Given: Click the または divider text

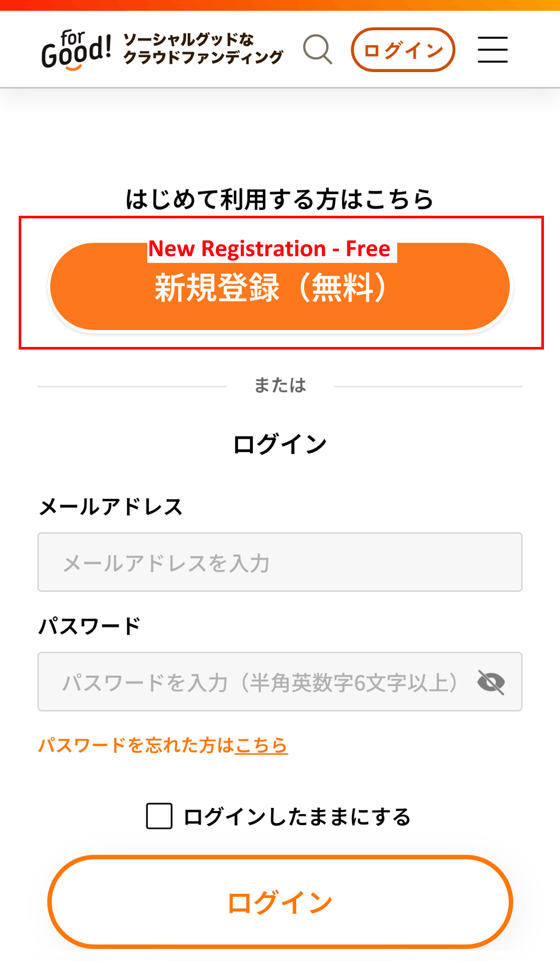Looking at the screenshot, I should [x=280, y=385].
